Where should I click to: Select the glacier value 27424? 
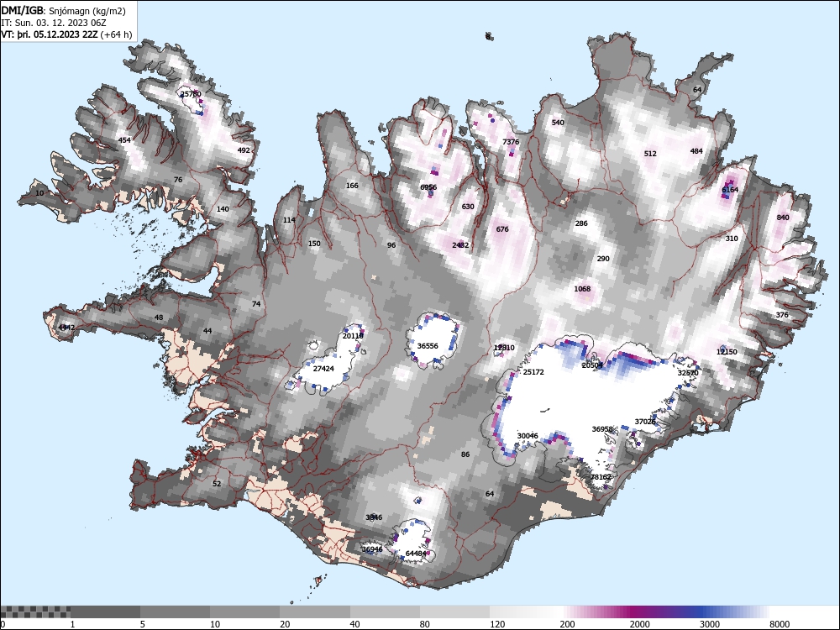tap(323, 369)
